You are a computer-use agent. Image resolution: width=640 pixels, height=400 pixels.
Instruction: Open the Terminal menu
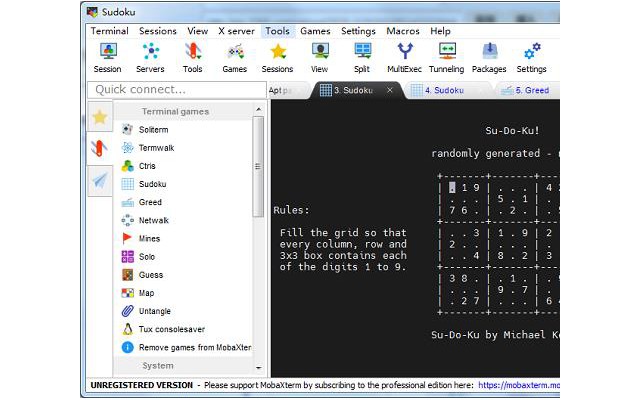(109, 31)
